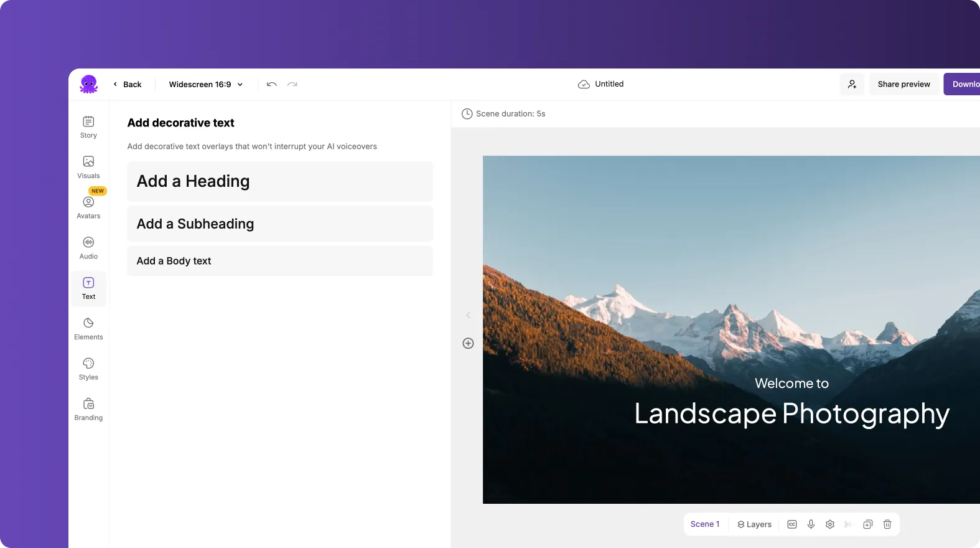Click the Scene 1 label

click(x=704, y=524)
